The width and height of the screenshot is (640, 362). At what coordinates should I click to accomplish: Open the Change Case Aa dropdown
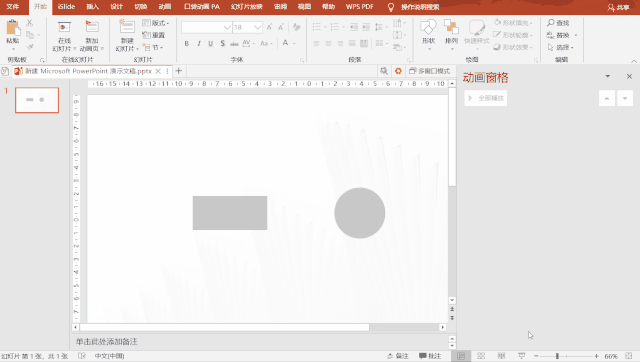coord(266,43)
